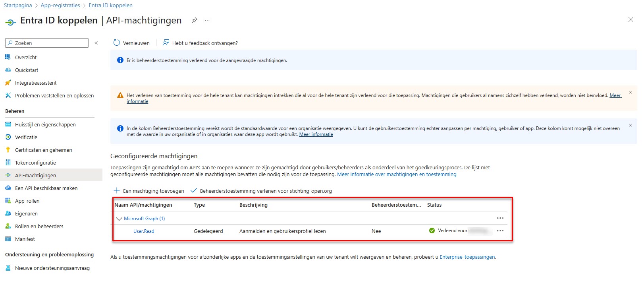Click the Vernieuwen refresh button
The image size is (644, 281).
click(x=132, y=43)
